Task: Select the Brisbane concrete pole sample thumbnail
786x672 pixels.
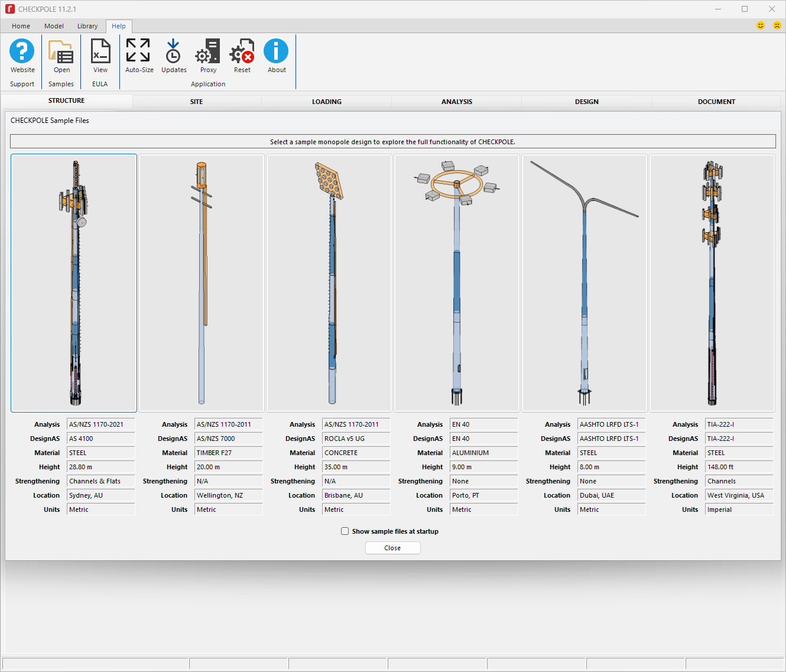Action: tap(329, 283)
